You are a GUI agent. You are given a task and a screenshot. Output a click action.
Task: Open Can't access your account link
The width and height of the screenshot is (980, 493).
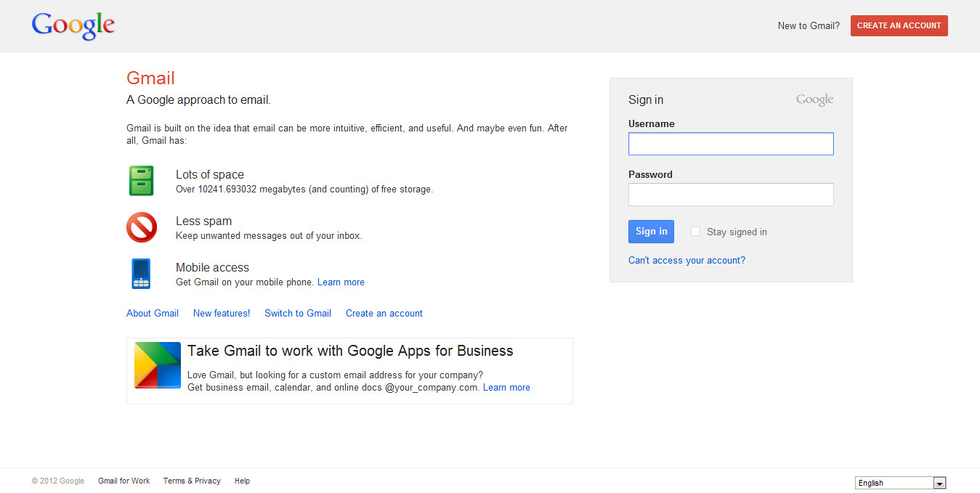tap(687, 260)
